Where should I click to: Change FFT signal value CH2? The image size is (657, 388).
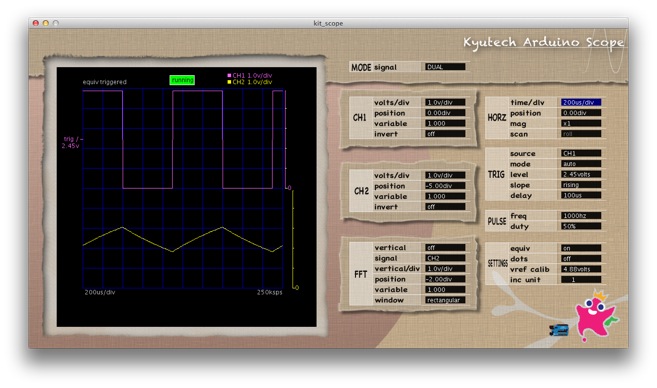coord(445,258)
